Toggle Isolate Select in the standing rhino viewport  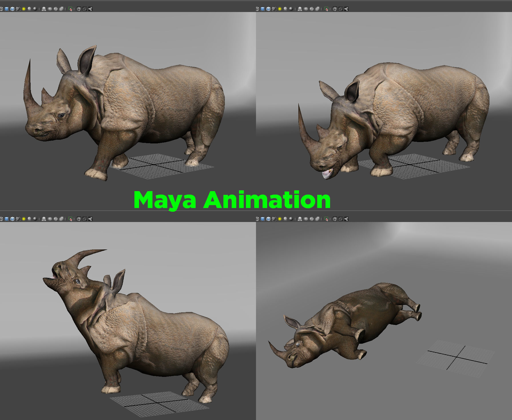pyautogui.click(x=70, y=9)
